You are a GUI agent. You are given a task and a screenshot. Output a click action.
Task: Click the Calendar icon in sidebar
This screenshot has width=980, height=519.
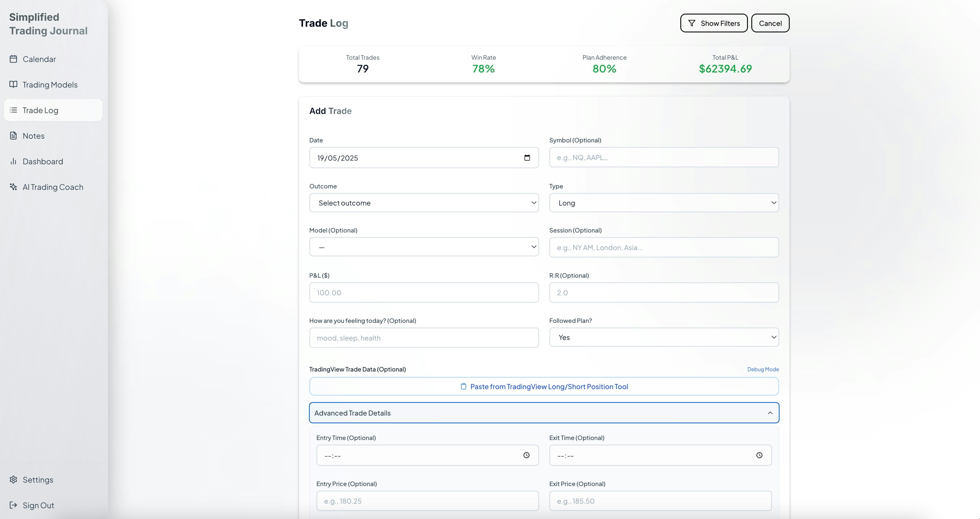coord(13,59)
